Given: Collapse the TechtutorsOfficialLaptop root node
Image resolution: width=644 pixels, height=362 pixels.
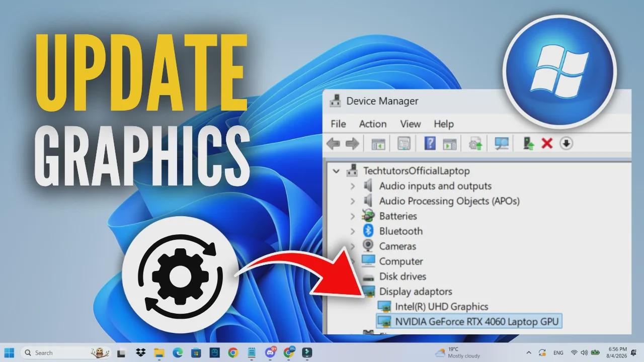Looking at the screenshot, I should point(336,171).
